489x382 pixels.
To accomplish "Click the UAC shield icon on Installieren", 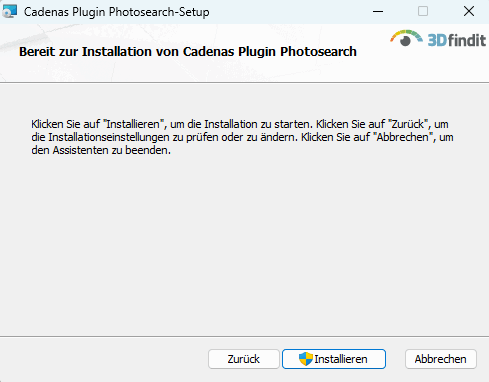I will (305, 359).
